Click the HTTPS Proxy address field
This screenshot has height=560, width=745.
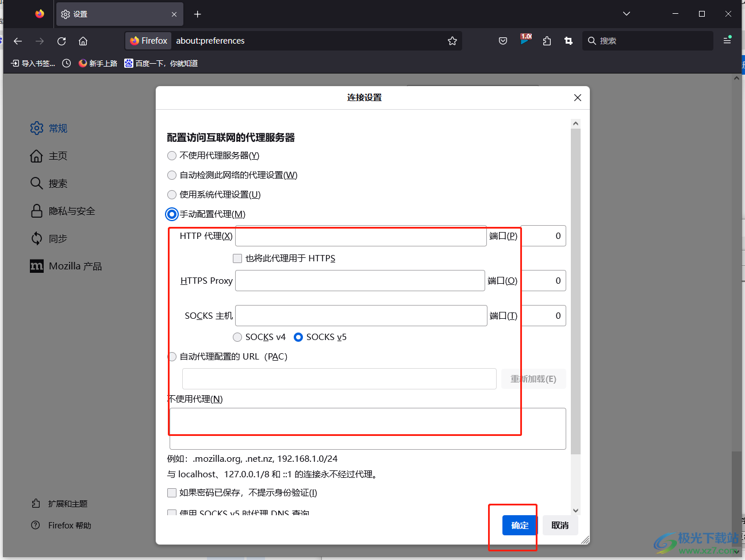tap(360, 280)
